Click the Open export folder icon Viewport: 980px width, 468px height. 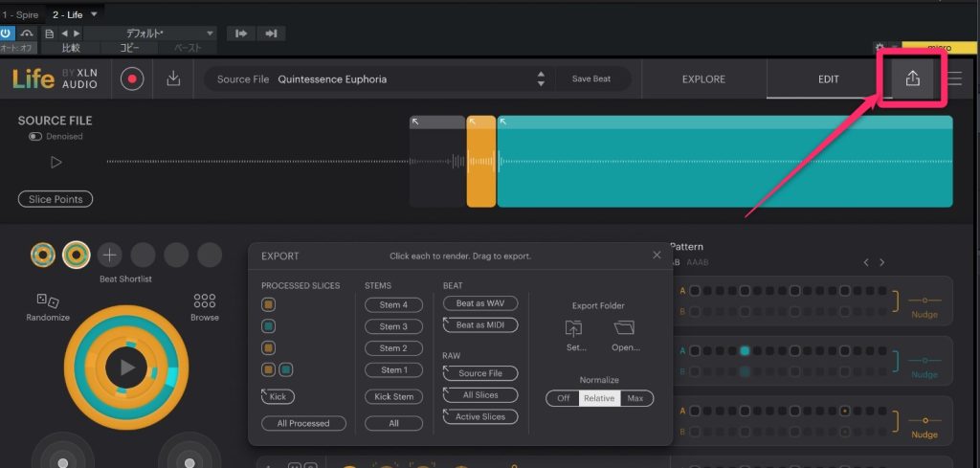click(x=625, y=329)
